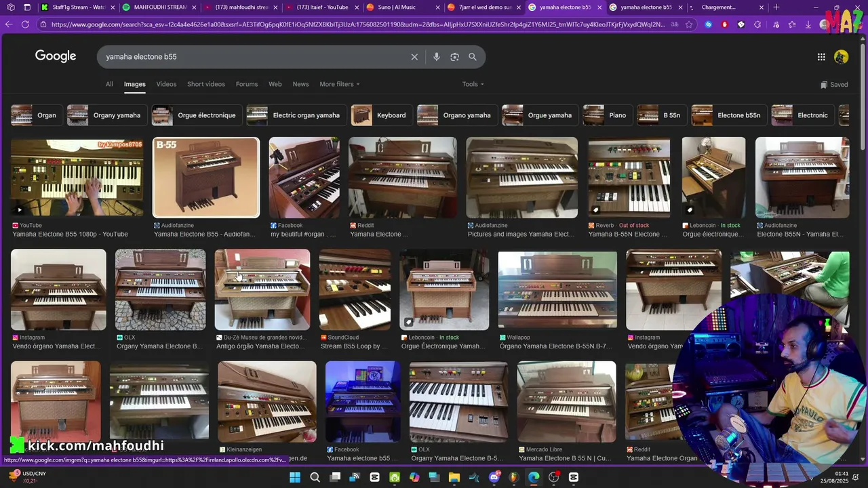Select the Electone b55n filter chip
868x488 pixels.
tap(729, 115)
